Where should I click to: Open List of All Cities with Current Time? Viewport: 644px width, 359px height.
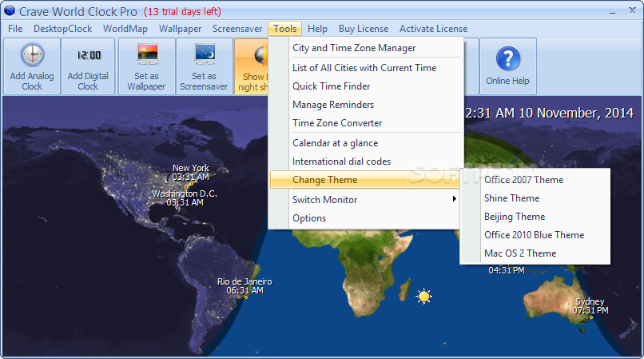click(x=365, y=68)
